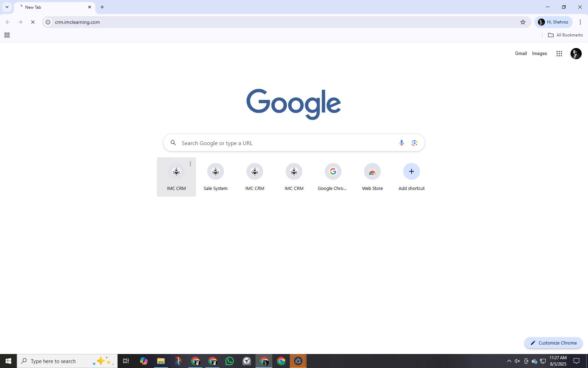Viewport: 588px width, 368px height.
Task: Close the New Tab tab
Action: [x=90, y=7]
